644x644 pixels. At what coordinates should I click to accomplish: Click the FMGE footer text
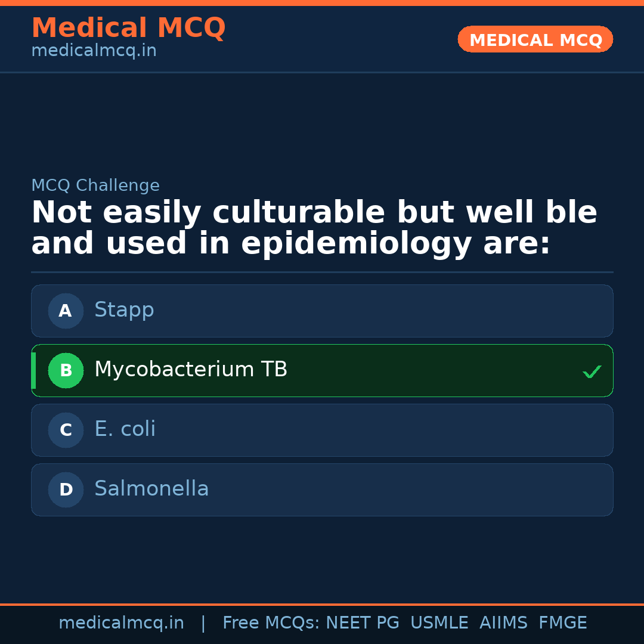click(563, 623)
